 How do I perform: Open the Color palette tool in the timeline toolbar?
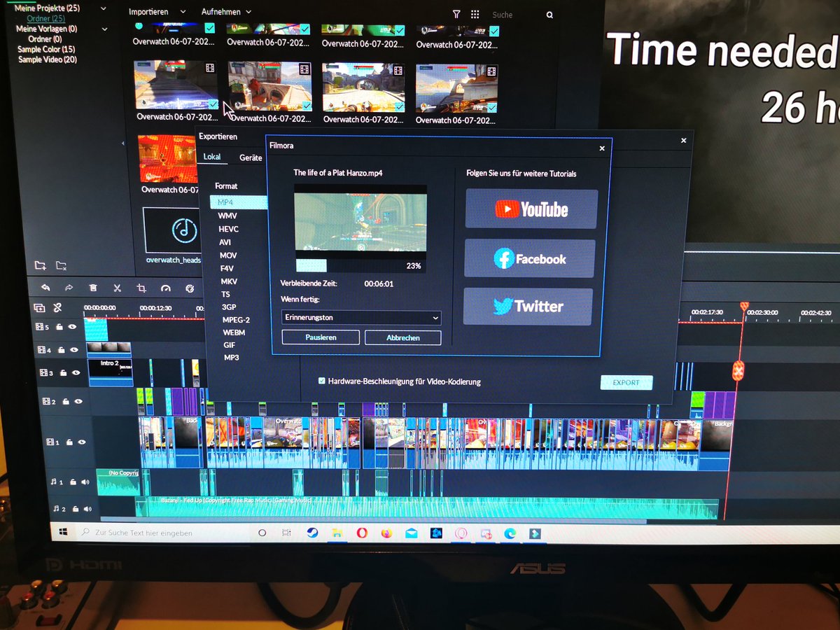click(x=190, y=288)
